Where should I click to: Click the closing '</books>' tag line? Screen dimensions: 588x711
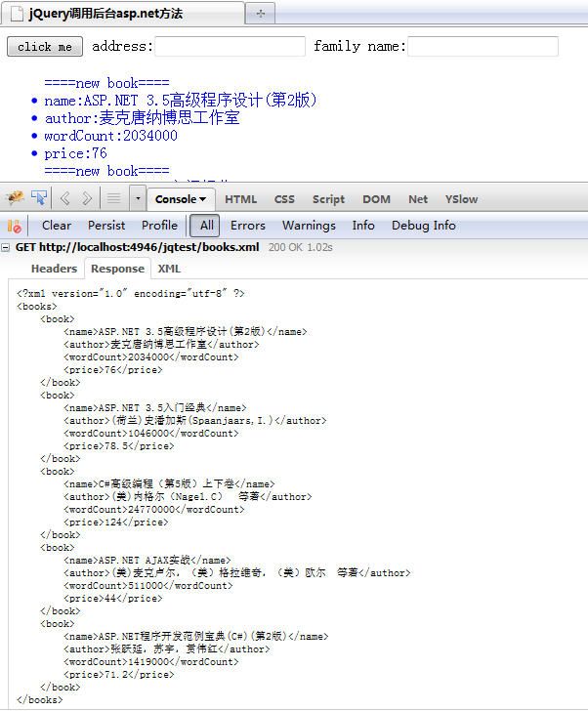[39, 699]
